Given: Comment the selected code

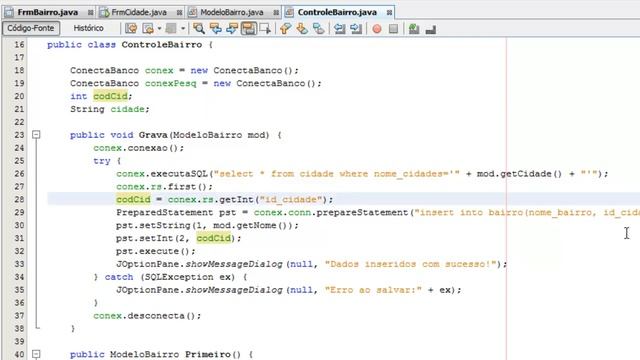Looking at the screenshot, I should (414, 29).
